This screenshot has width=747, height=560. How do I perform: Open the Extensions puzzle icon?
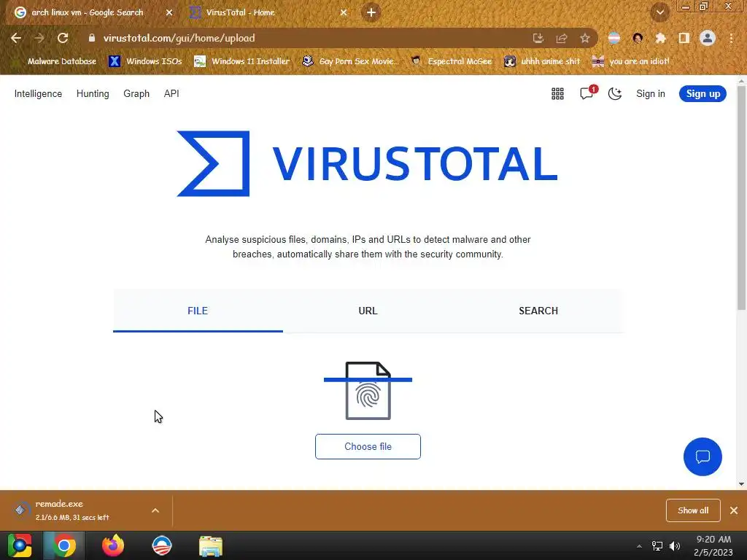tap(661, 38)
